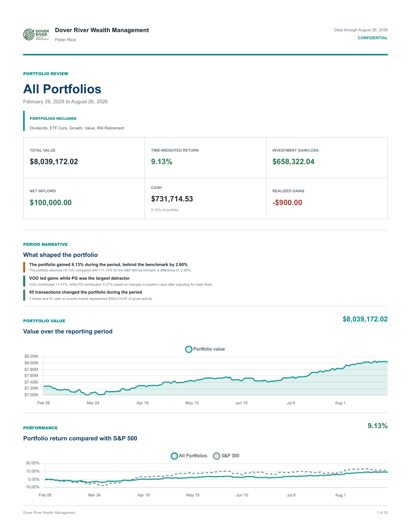Click the realized gains value -$900.00
Viewport: 411px width, 532px height.
pyautogui.click(x=287, y=203)
